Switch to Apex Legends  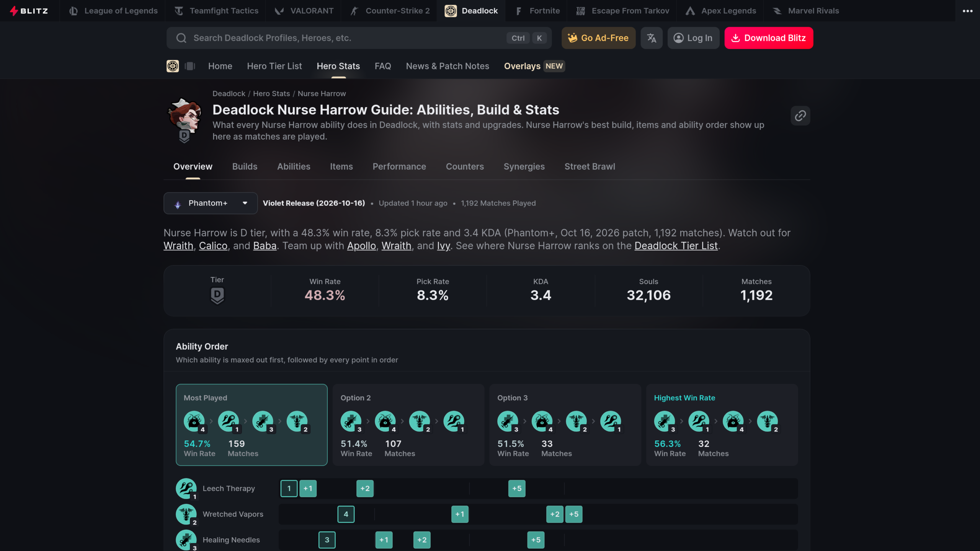[x=720, y=11]
